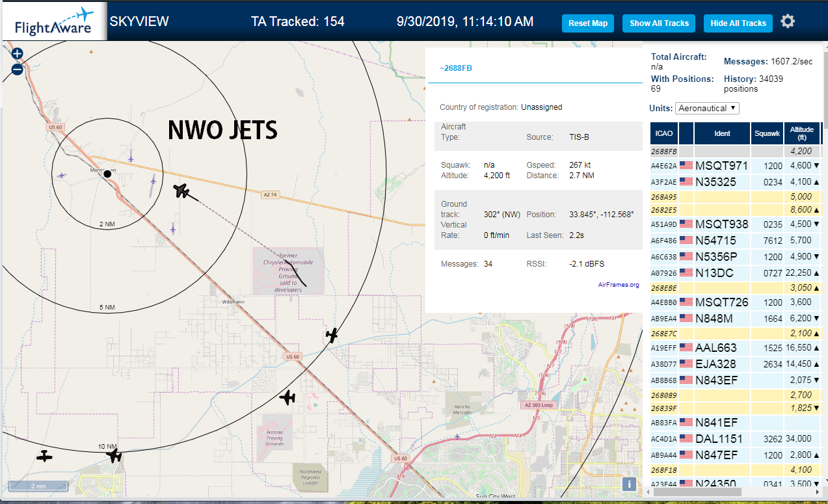Select the 2682E5 row
The image size is (828, 504).
coord(735,210)
